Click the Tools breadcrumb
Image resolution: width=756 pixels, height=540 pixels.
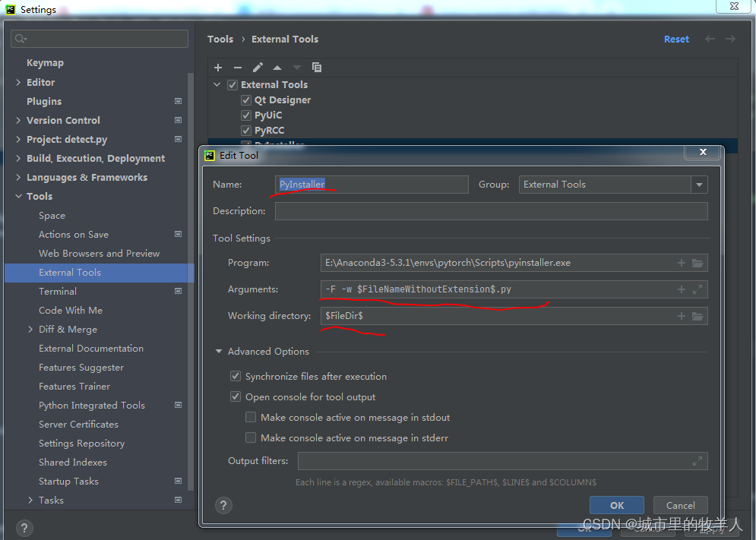pos(220,39)
